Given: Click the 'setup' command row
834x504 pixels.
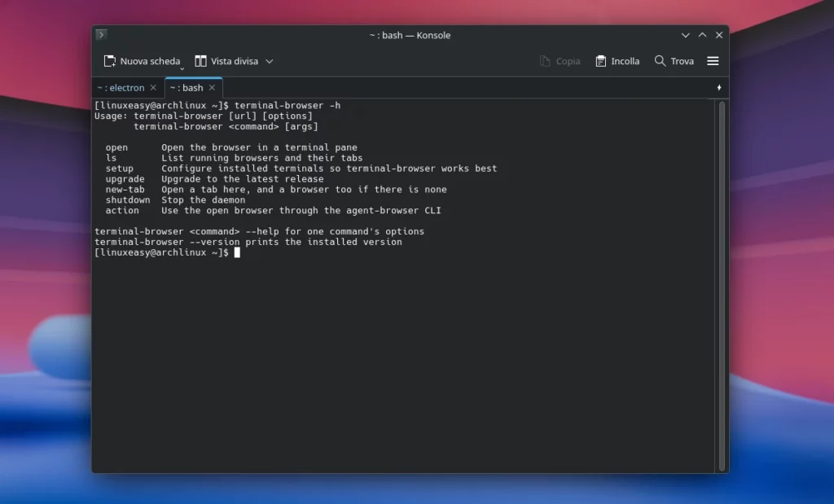Looking at the screenshot, I should (301, 169).
